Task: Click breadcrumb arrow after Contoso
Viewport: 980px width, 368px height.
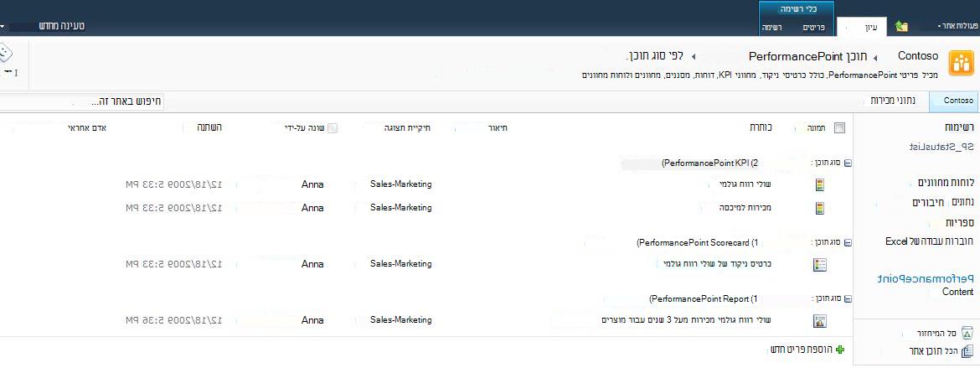Action: (875, 58)
